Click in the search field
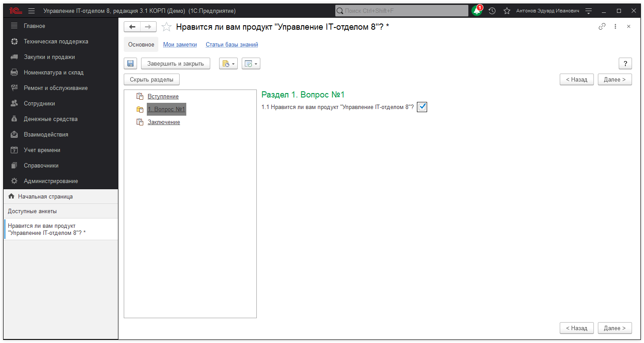644x343 pixels. click(x=404, y=11)
